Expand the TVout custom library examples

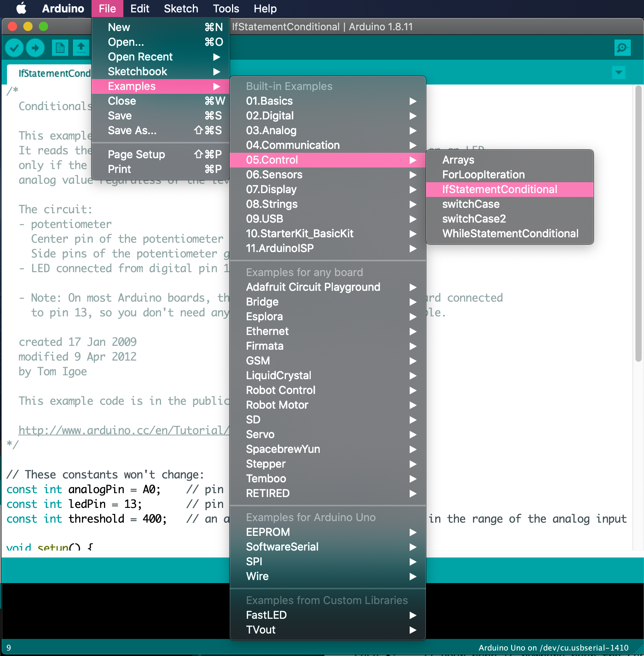click(328, 630)
